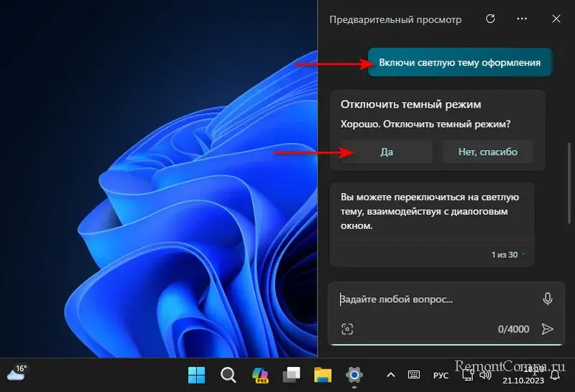Close the Copilot preview panel
The width and height of the screenshot is (575, 392).
(x=556, y=19)
